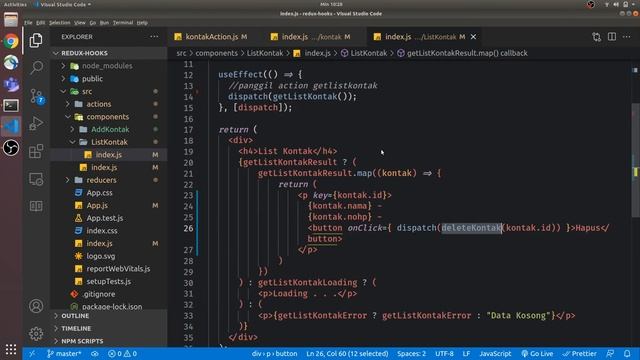Click Ln 26, Col 60 cursor position

coord(347,354)
